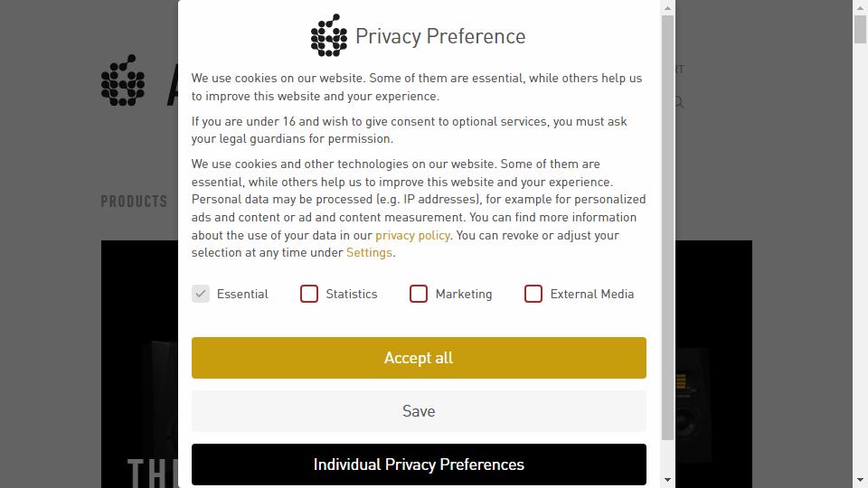This screenshot has width=868, height=488.
Task: Open the search magnifier icon
Action: tap(678, 103)
